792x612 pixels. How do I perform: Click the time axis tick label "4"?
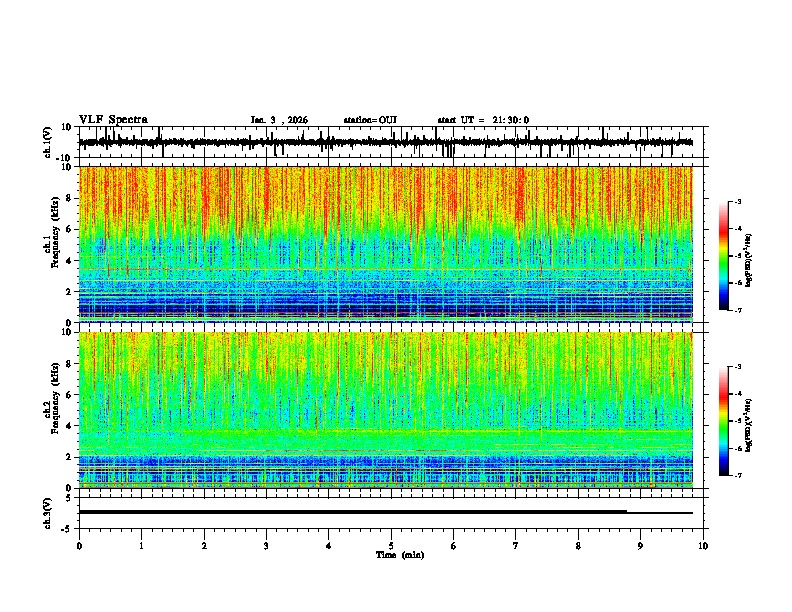[329, 546]
